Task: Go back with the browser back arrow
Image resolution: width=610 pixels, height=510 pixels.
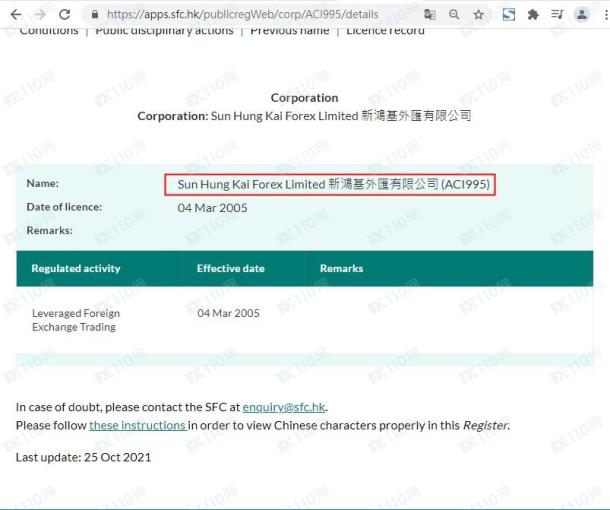Action: point(16,15)
